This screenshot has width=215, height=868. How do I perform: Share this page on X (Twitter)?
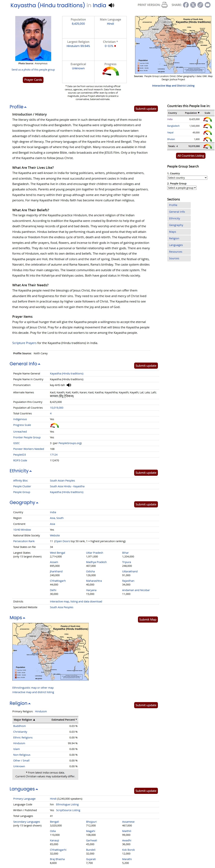(x=193, y=5)
